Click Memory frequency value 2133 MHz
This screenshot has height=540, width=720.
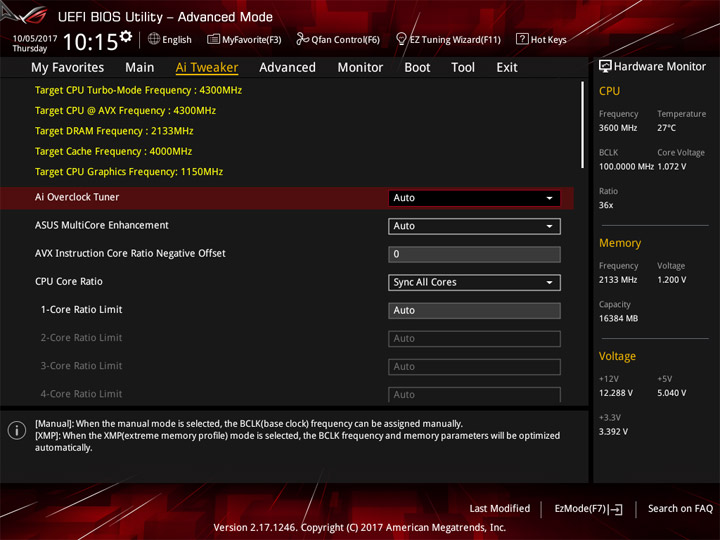[618, 280]
